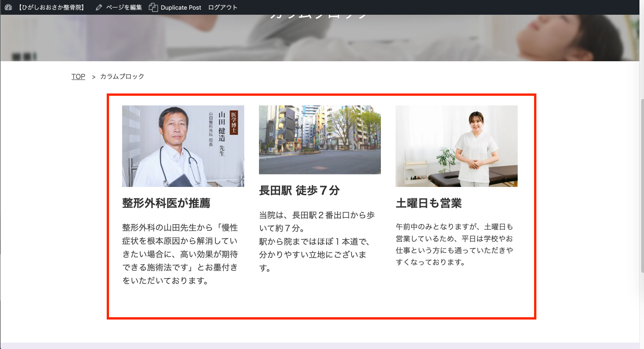Click the breadcrumb separator arrow
Screen dimensions: 644x349
(93, 77)
